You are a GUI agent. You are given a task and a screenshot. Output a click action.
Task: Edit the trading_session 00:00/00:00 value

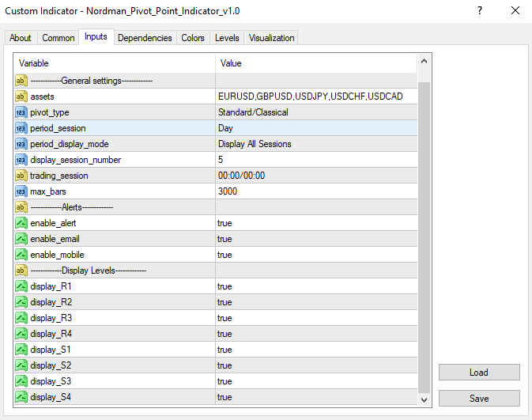pos(316,176)
